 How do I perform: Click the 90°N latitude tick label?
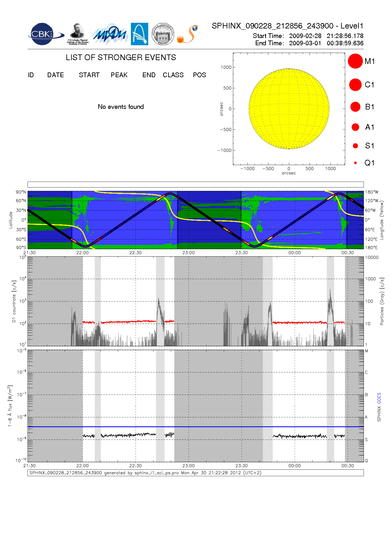(x=21, y=192)
